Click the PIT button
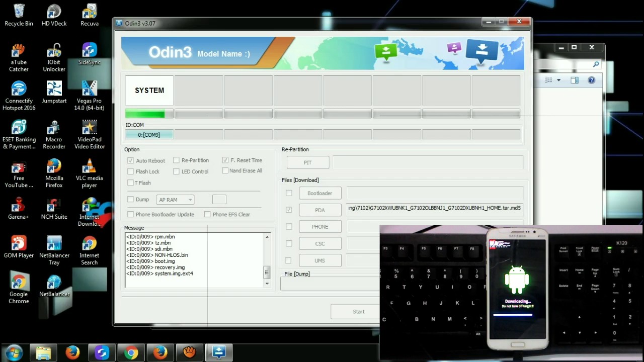Screen dimensions: 644x362 click(x=308, y=162)
